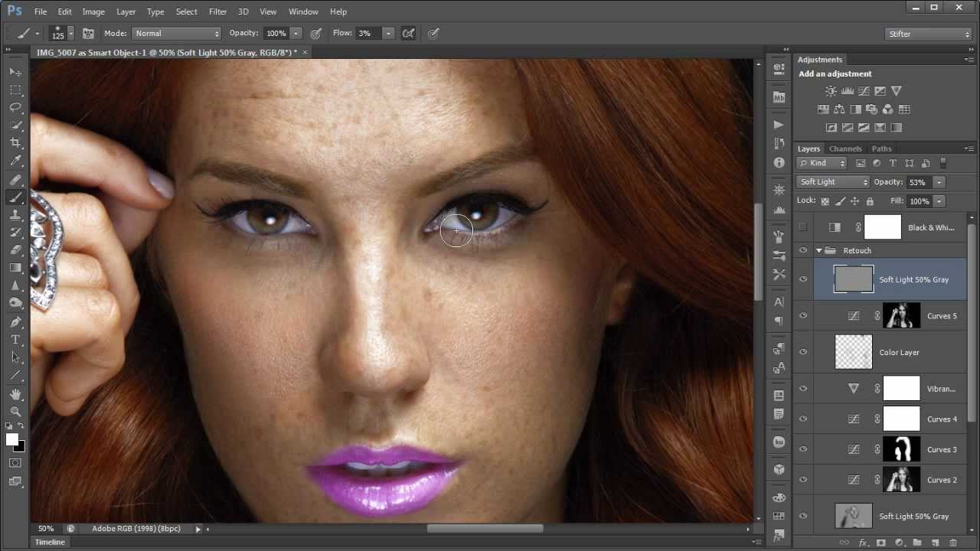The width and height of the screenshot is (980, 551).
Task: Pick the Horizontal Type tool
Action: point(15,340)
